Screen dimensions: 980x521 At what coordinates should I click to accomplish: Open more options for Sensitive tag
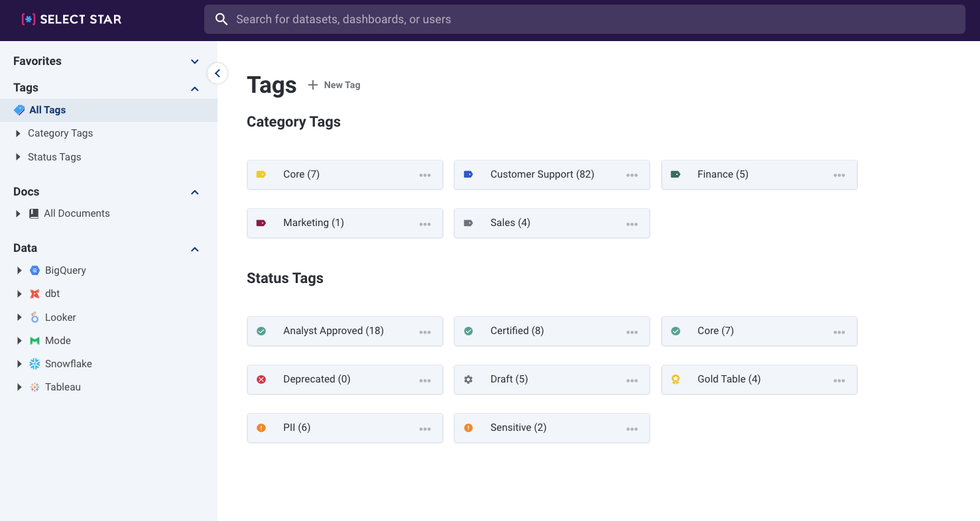(x=632, y=428)
